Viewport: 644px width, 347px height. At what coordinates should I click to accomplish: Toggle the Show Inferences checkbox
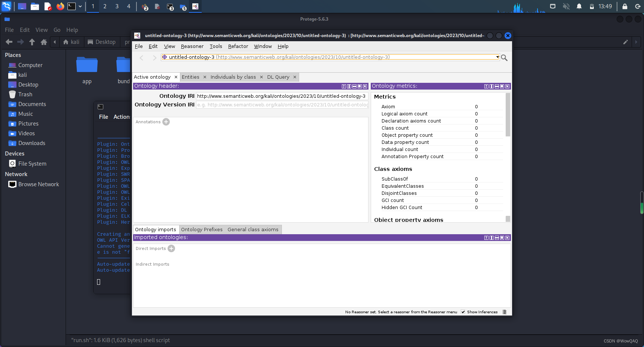463,312
